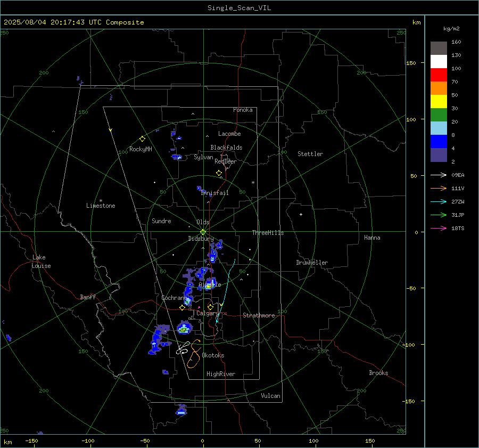
Task: Click the Brooks town label
Action: pyautogui.click(x=378, y=373)
